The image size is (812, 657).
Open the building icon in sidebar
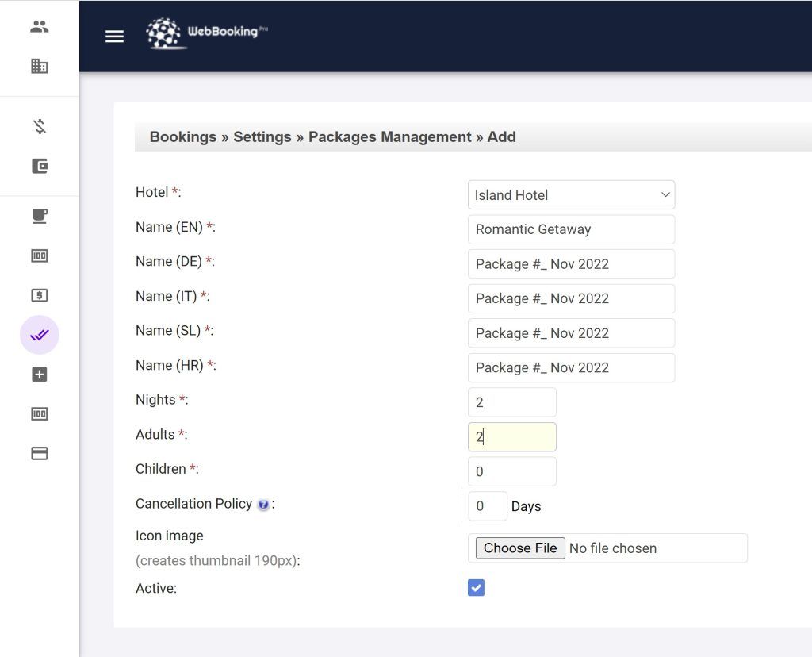40,67
